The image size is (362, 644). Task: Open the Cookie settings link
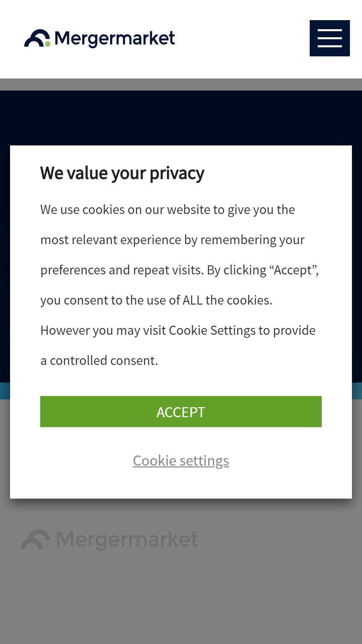(181, 461)
